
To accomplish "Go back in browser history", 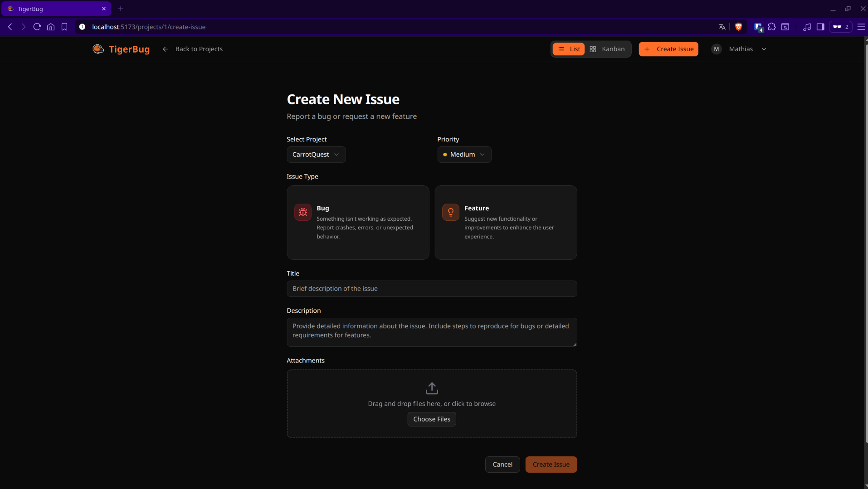I will (10, 27).
